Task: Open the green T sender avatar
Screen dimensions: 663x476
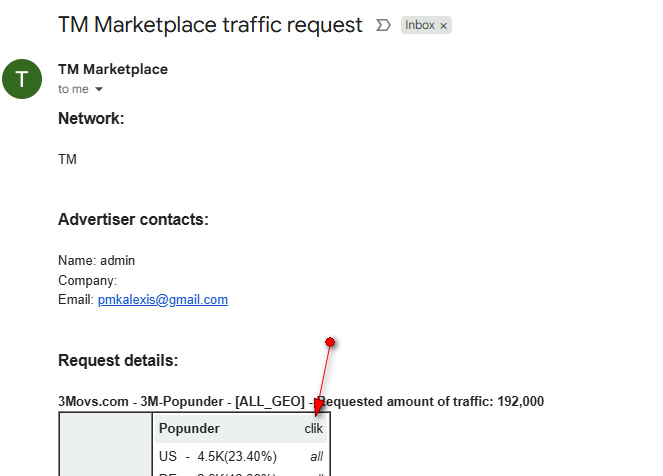Action: point(22,79)
